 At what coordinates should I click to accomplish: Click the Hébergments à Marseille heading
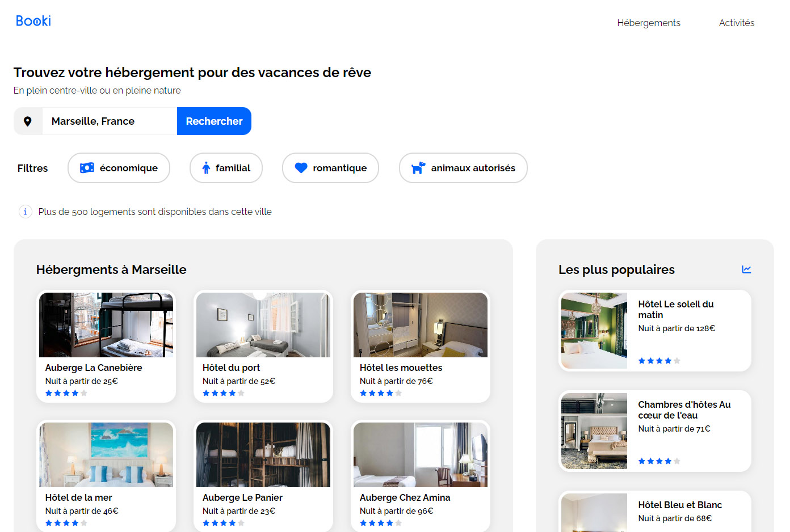point(111,269)
